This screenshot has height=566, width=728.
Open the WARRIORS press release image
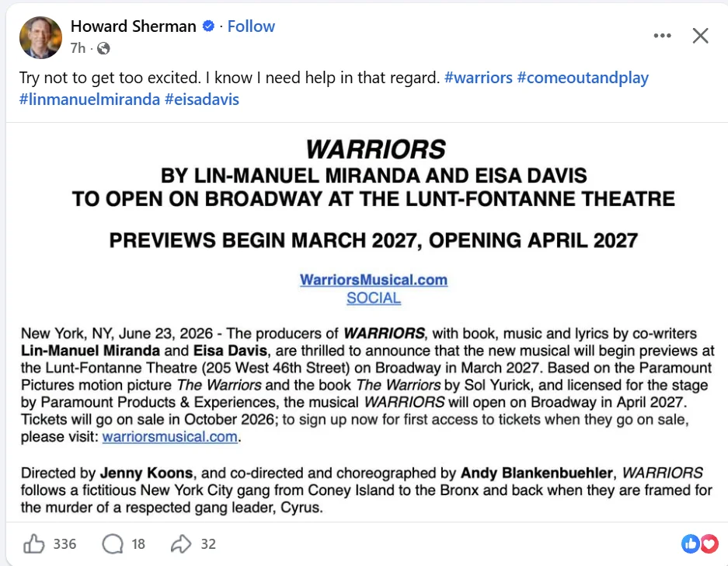click(x=367, y=322)
